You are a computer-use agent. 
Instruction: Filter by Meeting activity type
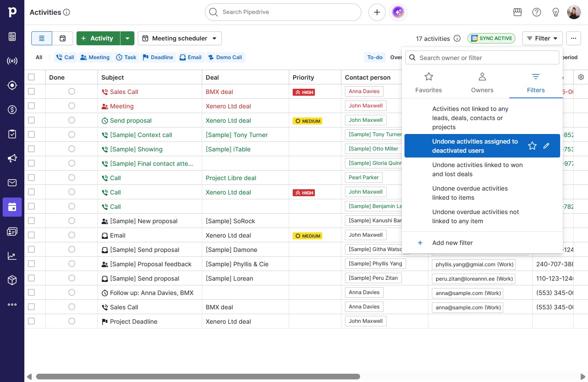[95, 57]
